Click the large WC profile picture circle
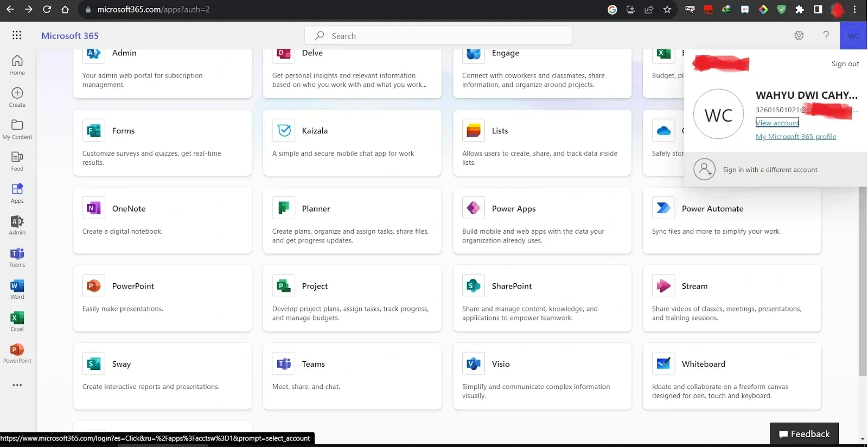The width and height of the screenshot is (868, 447). pos(719,114)
